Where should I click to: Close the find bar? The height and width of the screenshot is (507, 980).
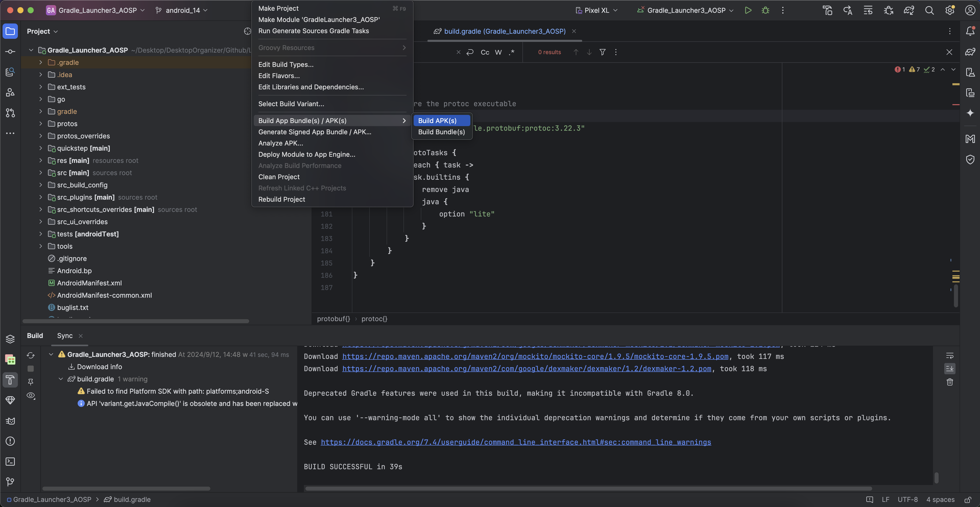coord(949,52)
